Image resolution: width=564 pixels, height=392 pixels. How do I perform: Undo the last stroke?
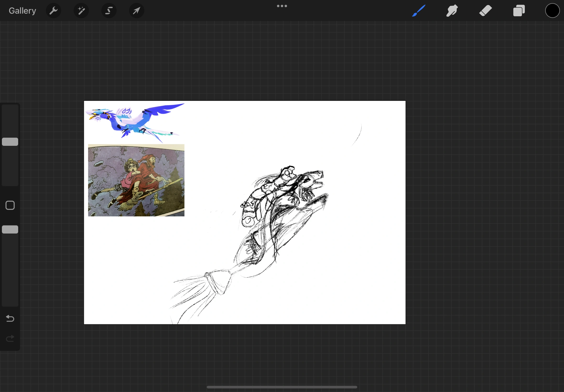[x=10, y=319]
